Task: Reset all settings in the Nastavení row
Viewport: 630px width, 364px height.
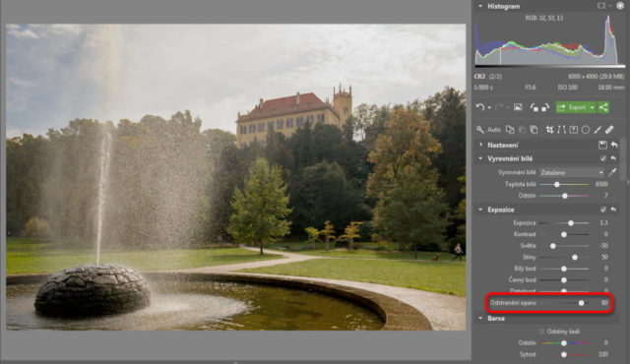Action: pos(614,145)
